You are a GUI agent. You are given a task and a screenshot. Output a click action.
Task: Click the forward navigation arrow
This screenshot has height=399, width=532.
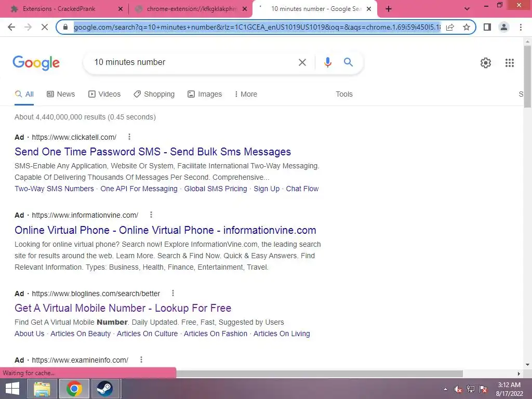tap(28, 27)
